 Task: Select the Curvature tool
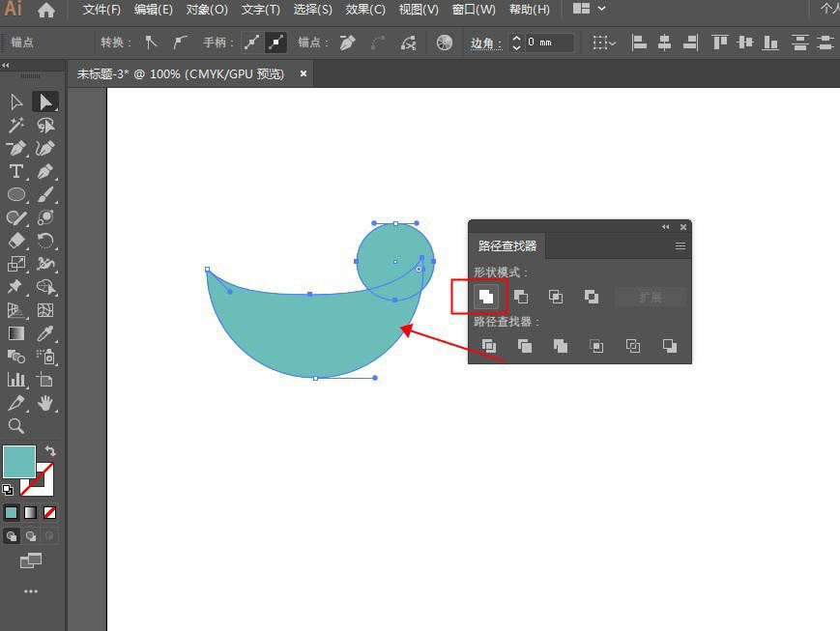click(45, 148)
